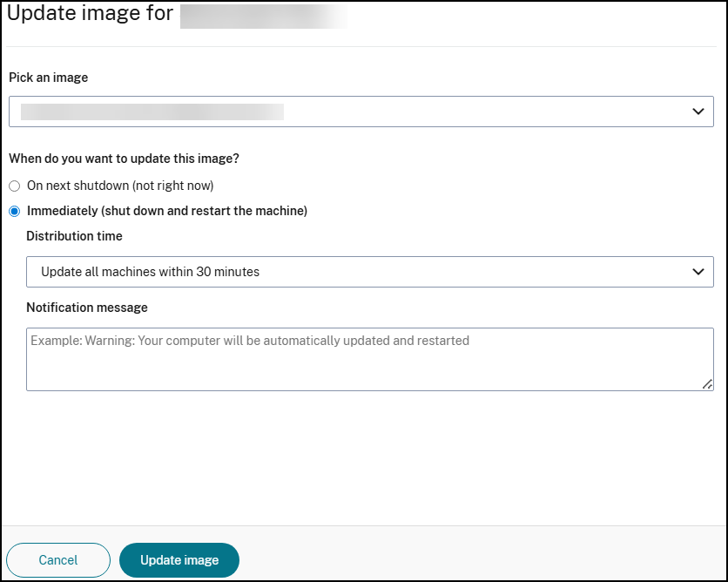
Task: Click the 'Pick an image' label
Action: click(x=48, y=77)
